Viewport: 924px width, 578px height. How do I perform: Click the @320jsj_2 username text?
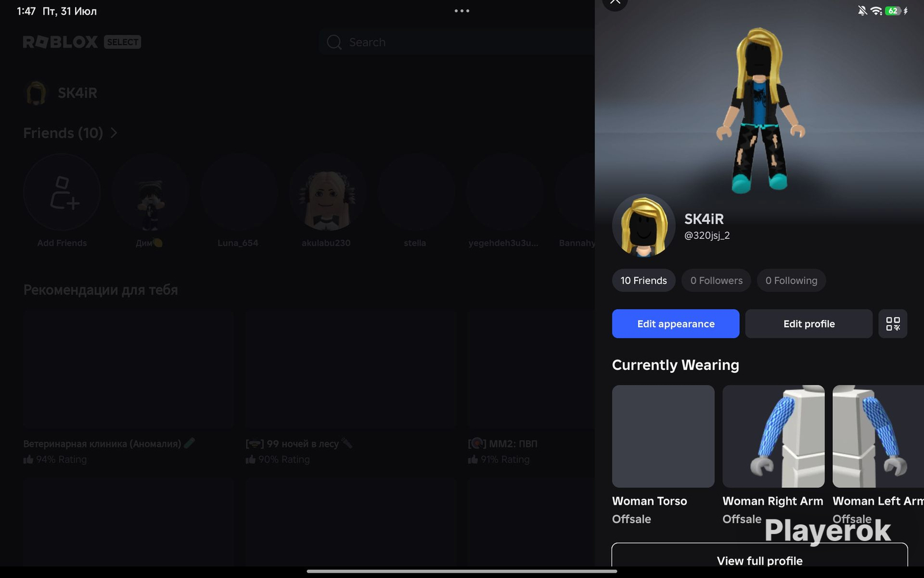(707, 236)
